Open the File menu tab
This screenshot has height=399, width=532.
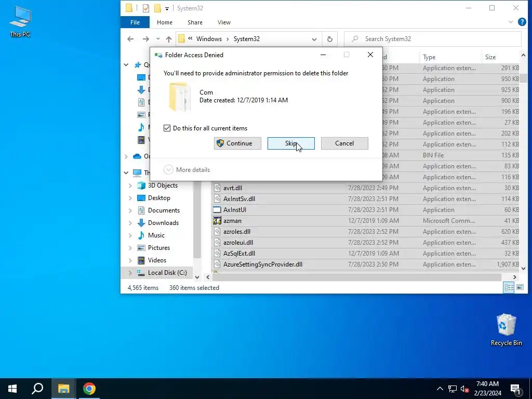135,22
